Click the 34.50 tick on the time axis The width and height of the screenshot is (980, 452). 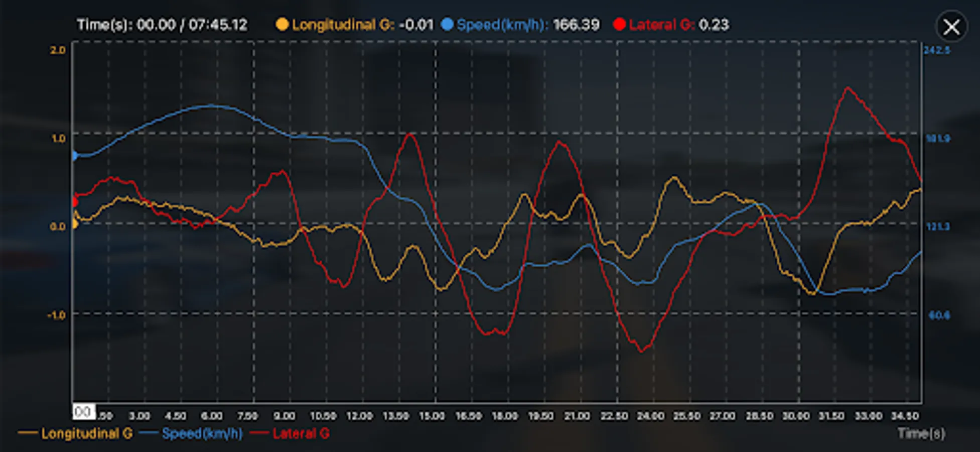tap(904, 416)
